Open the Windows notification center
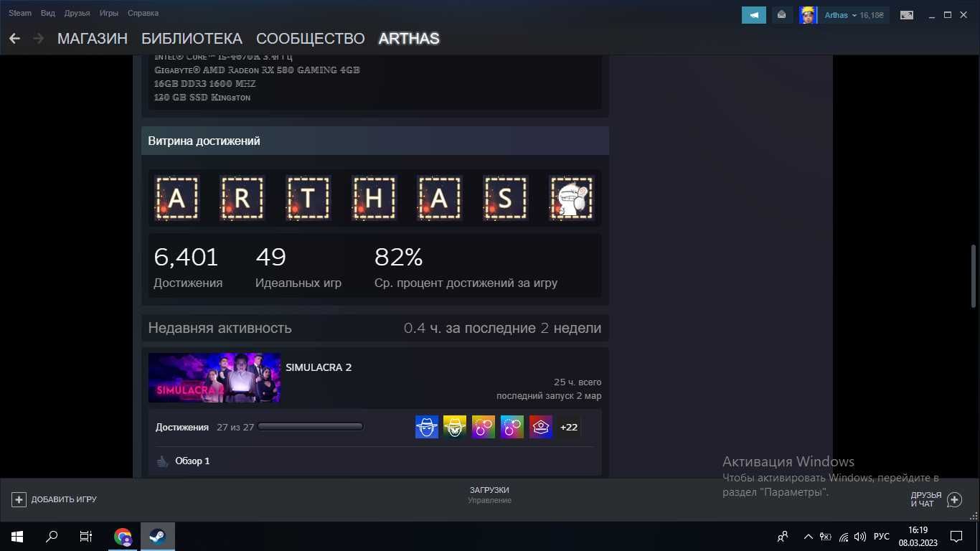The image size is (980, 551). (956, 536)
